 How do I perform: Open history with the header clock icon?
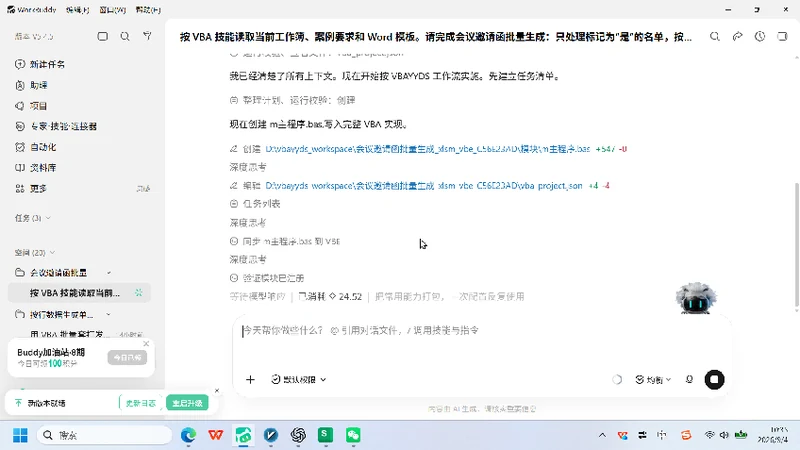pyautogui.click(x=760, y=36)
